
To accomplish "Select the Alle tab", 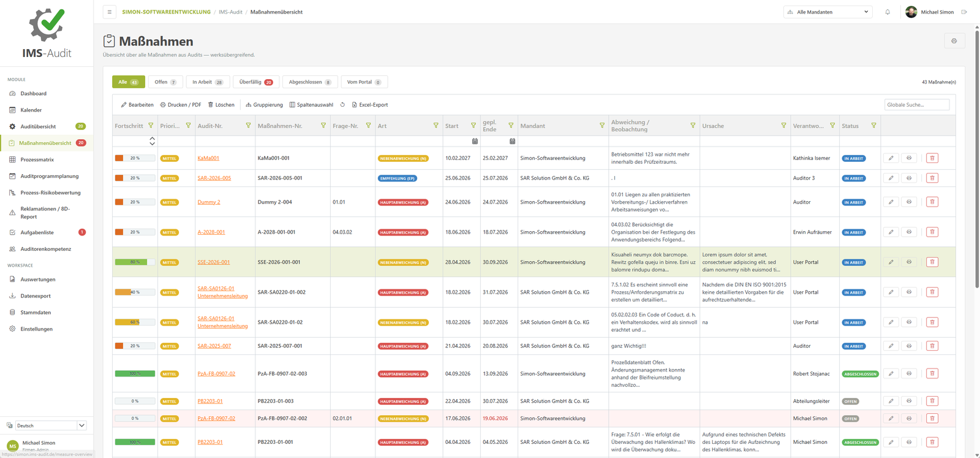I will click(129, 82).
